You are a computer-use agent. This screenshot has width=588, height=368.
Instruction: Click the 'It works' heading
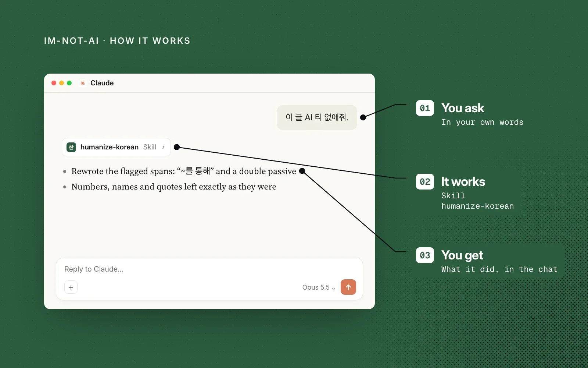tap(463, 182)
